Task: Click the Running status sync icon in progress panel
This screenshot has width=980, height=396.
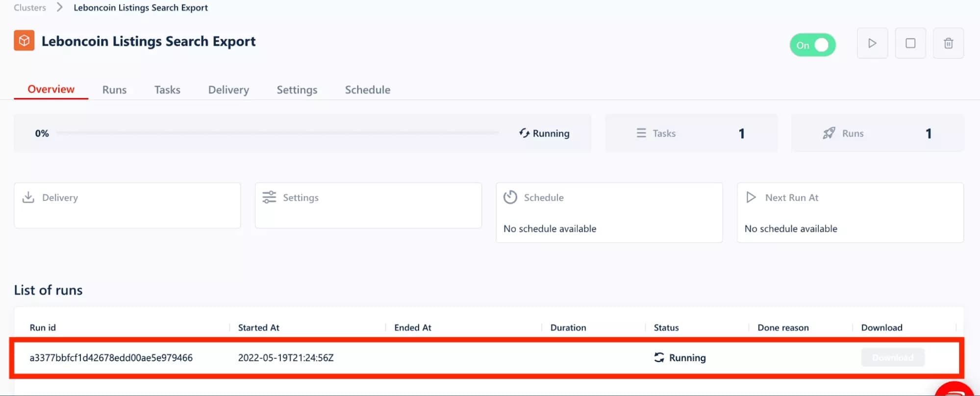Action: (x=524, y=133)
